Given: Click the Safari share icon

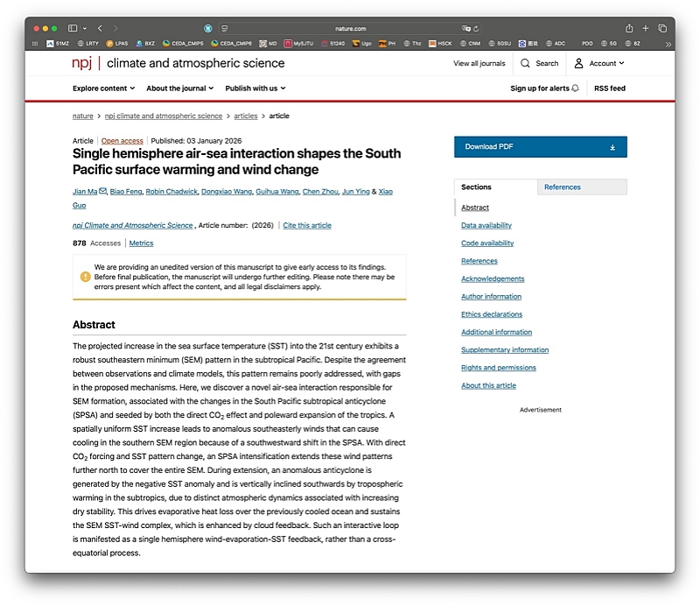Looking at the screenshot, I should [629, 28].
